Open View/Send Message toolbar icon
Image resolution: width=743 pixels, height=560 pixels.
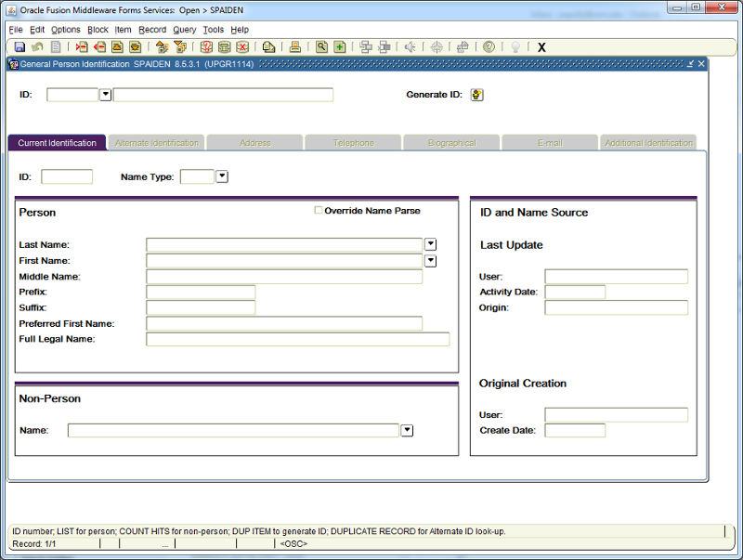(268, 47)
